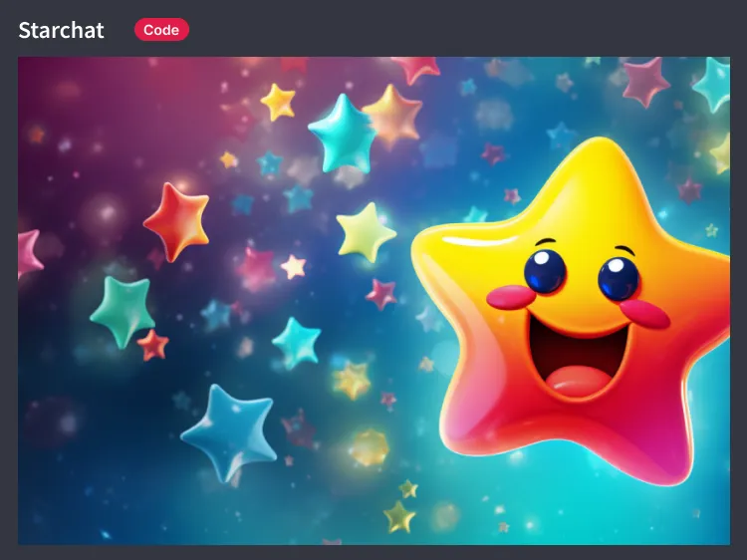Select the red Code tag badge
The height and width of the screenshot is (560, 747).
click(x=161, y=30)
